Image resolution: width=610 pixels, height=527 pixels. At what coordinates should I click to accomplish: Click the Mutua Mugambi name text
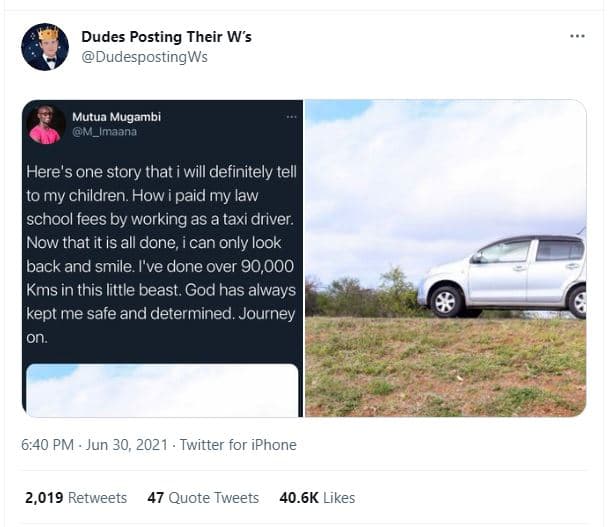coord(116,117)
